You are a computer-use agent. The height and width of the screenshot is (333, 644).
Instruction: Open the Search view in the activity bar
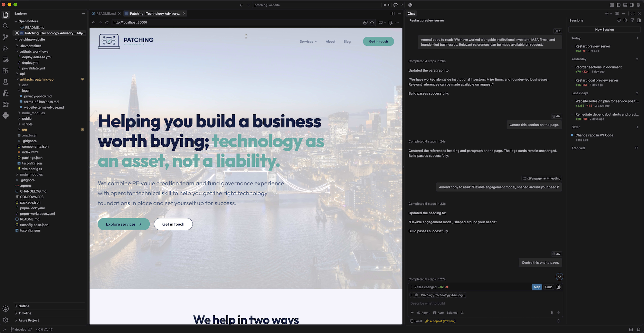[5, 26]
